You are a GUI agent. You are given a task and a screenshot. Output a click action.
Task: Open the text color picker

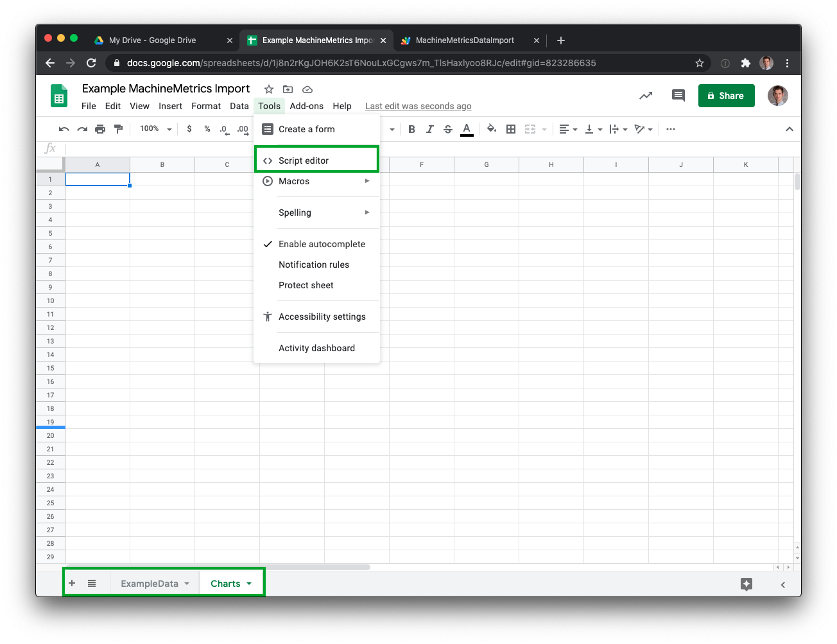click(467, 129)
